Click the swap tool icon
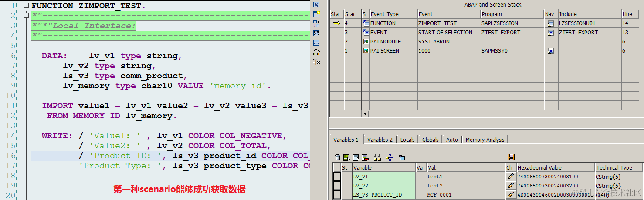Viewport: 644px width, 200px height. tap(317, 23)
